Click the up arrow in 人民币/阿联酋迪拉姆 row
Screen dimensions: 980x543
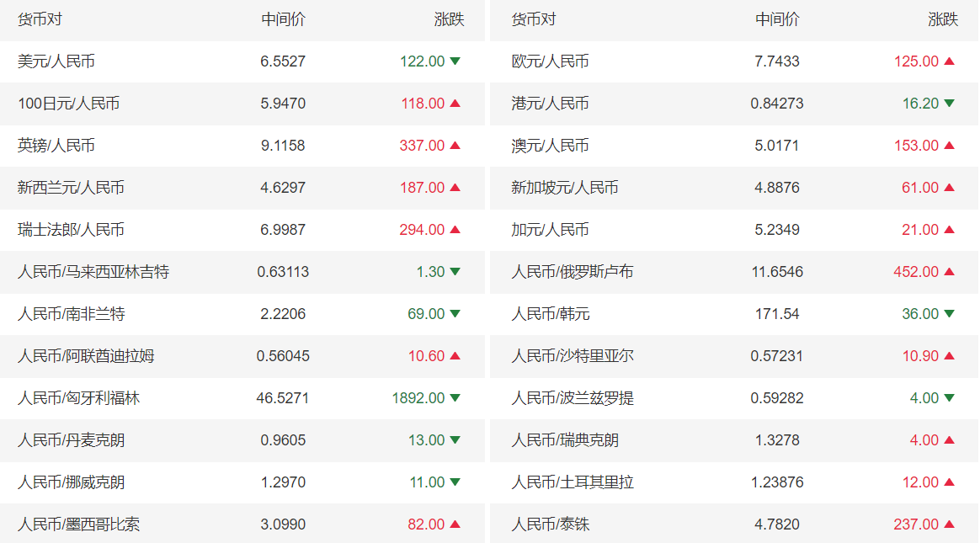[x=455, y=355]
